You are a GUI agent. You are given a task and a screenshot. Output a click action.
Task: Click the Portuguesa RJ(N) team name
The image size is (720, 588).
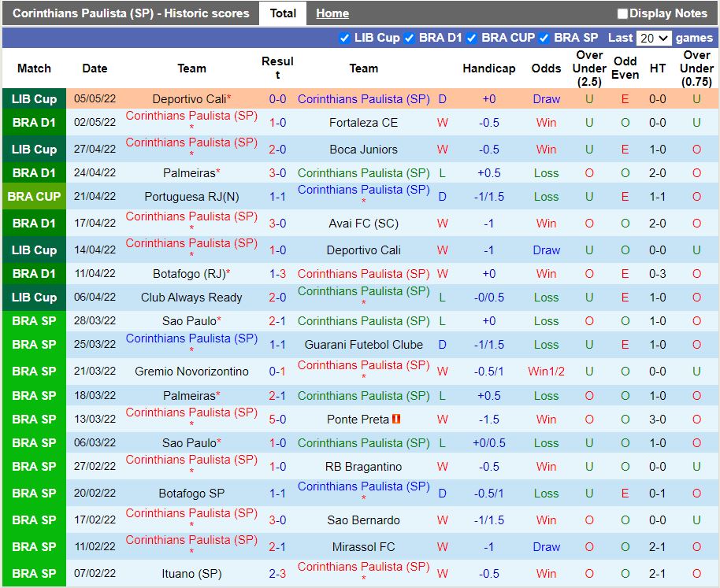191,197
